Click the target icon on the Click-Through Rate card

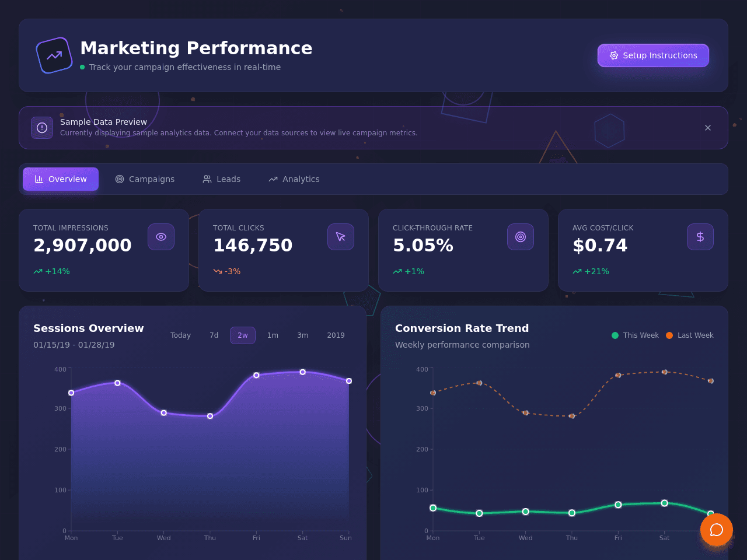pos(521,237)
